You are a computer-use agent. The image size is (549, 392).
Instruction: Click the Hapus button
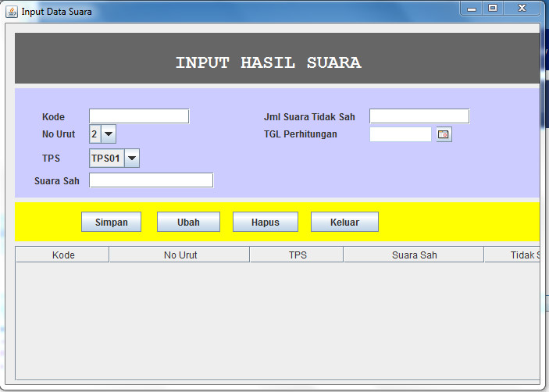click(266, 222)
